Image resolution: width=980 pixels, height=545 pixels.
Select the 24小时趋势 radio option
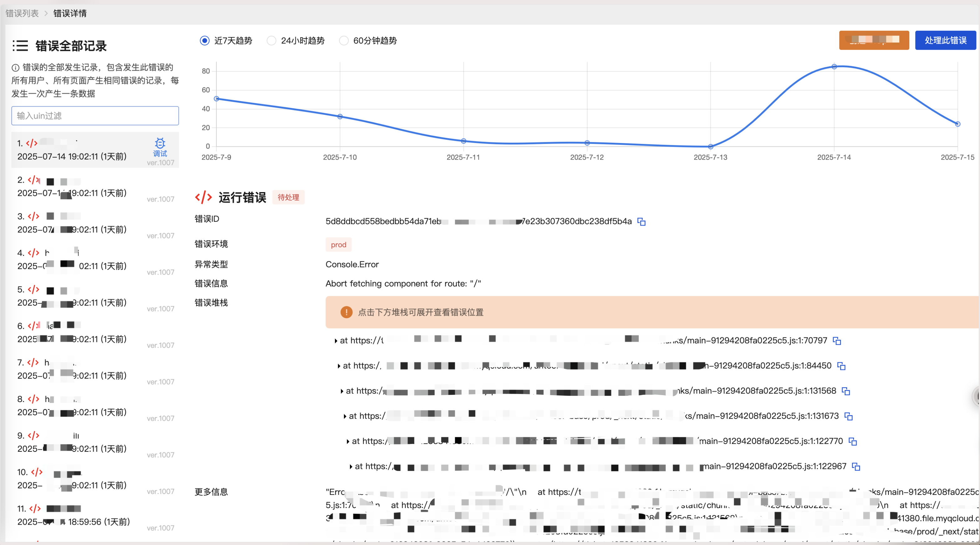271,41
